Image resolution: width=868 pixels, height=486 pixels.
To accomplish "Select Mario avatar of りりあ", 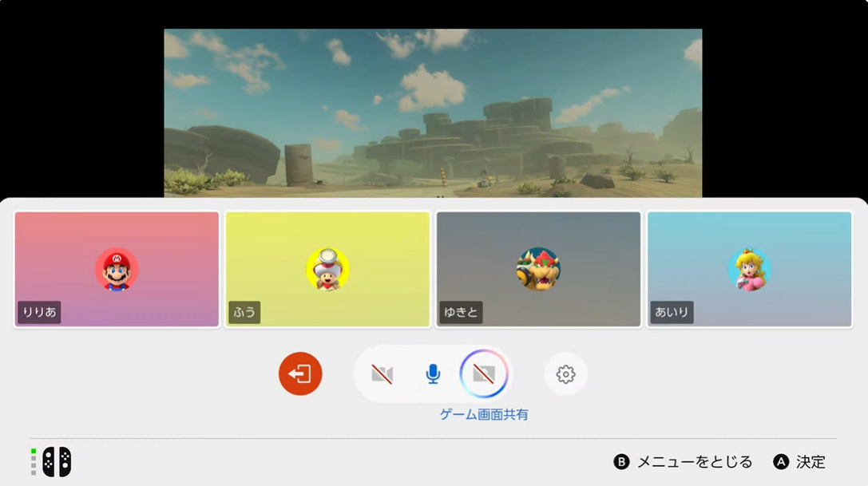I will (x=117, y=270).
